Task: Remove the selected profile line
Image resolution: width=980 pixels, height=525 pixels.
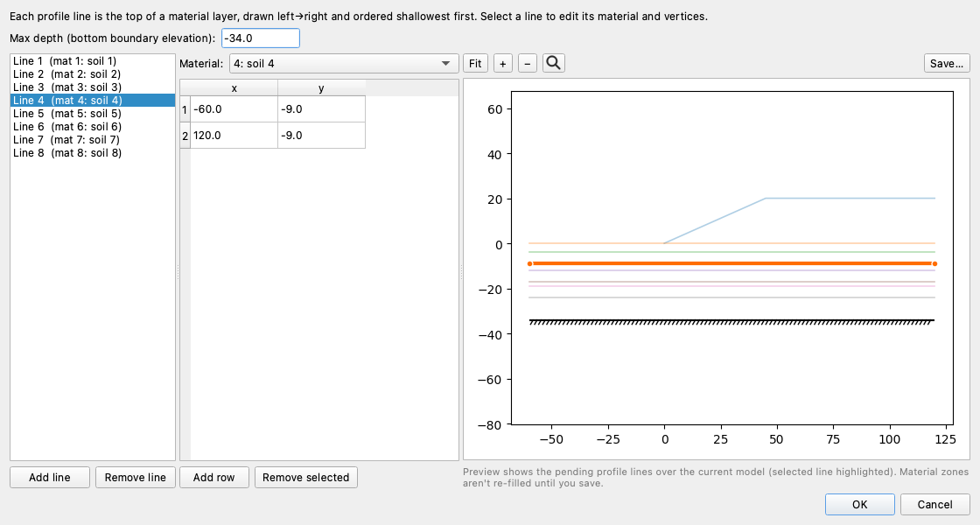Action: pos(135,478)
